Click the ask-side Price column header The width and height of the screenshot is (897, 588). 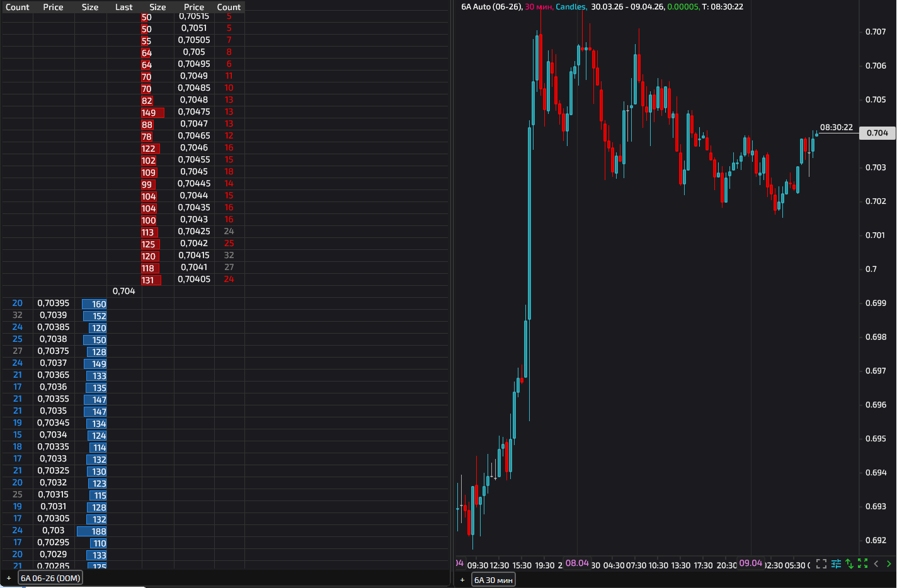pos(194,7)
